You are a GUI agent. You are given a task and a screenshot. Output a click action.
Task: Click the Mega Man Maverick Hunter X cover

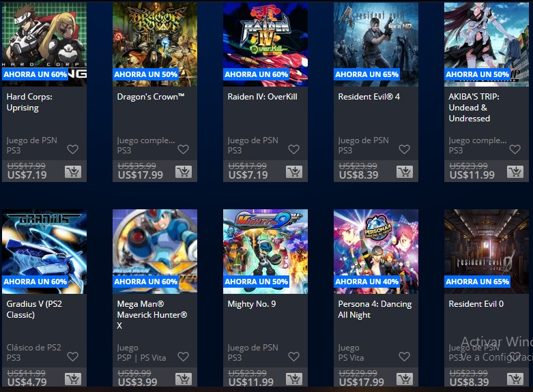pos(155,252)
